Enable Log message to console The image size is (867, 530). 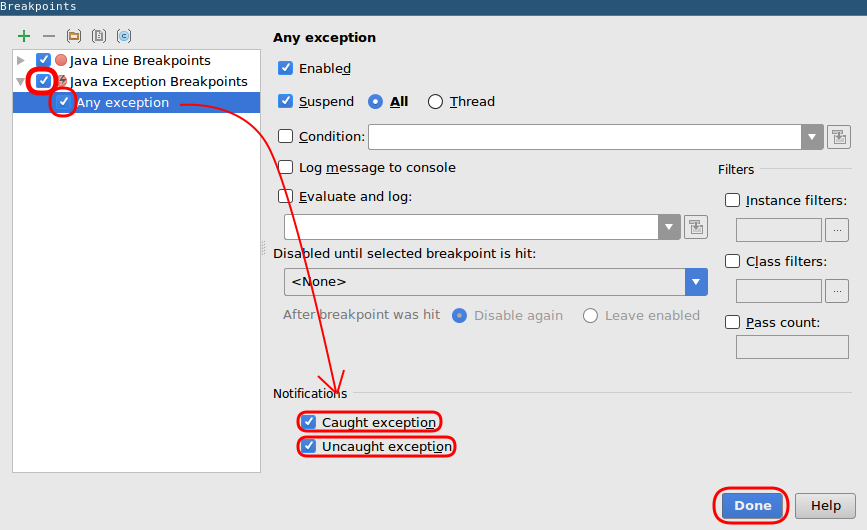[x=286, y=168]
